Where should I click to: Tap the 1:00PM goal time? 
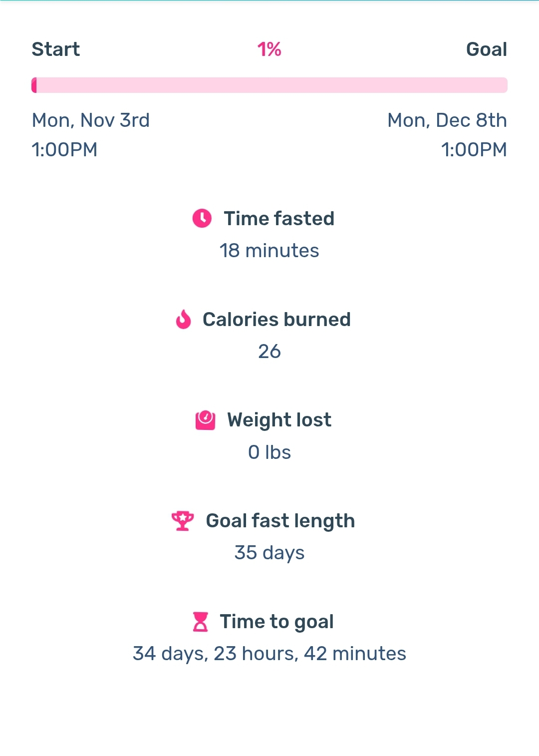[x=474, y=150]
